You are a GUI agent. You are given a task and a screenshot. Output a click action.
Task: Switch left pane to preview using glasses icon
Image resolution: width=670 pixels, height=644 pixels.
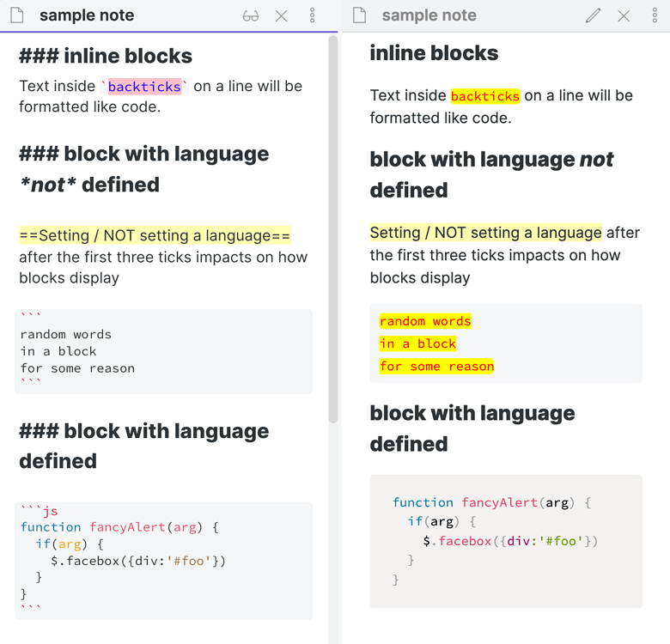251,15
